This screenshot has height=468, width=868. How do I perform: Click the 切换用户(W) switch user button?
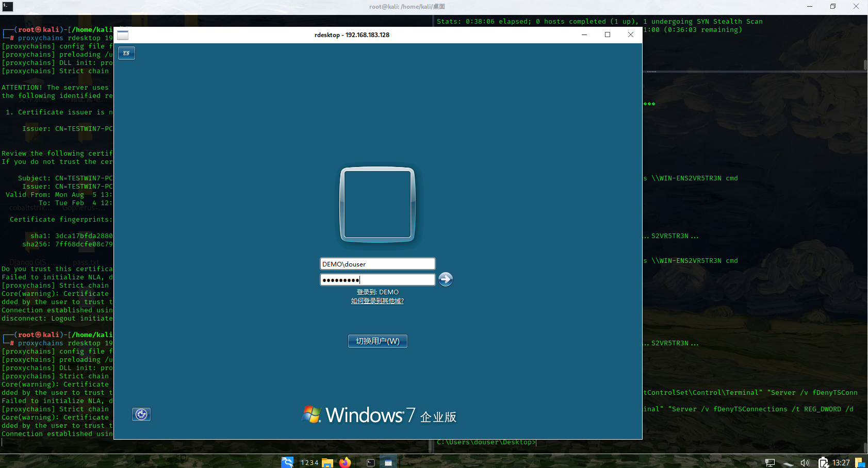[378, 341]
